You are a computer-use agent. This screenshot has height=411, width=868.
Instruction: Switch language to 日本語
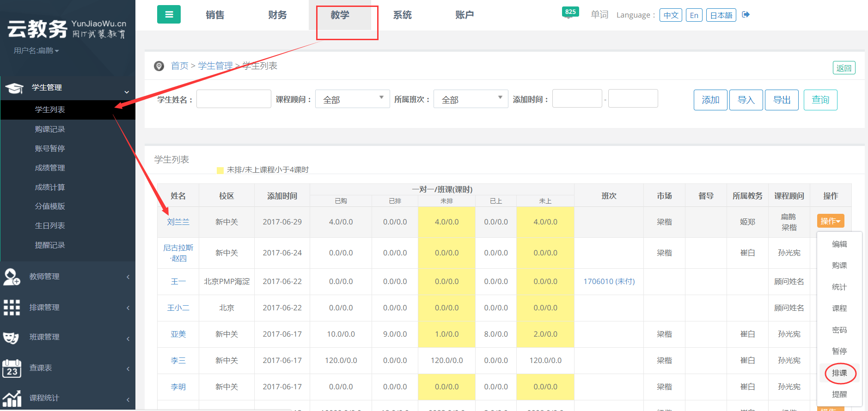coord(721,15)
